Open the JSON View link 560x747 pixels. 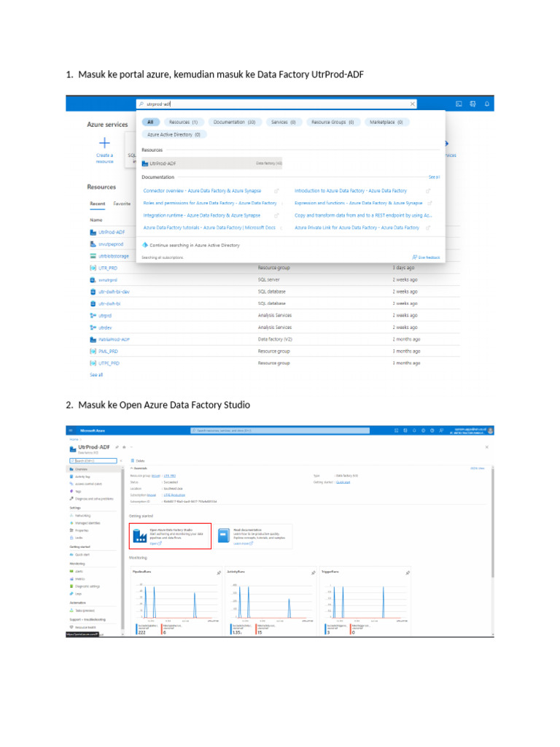coord(477,469)
